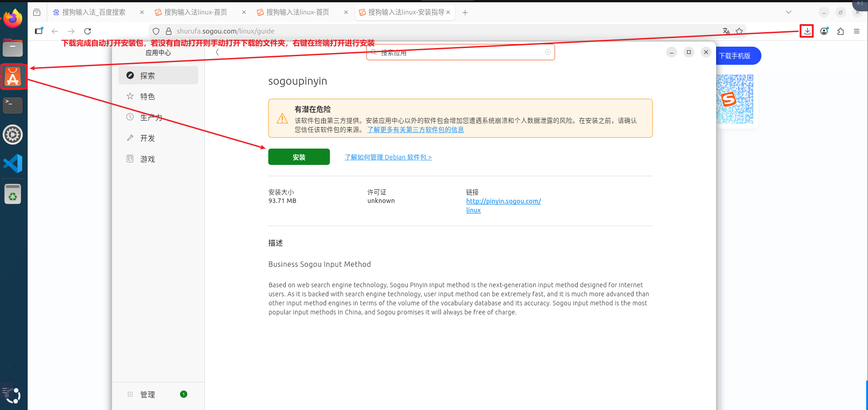Open Visual Studio Code from the dock
This screenshot has height=410, width=868.
(x=13, y=164)
